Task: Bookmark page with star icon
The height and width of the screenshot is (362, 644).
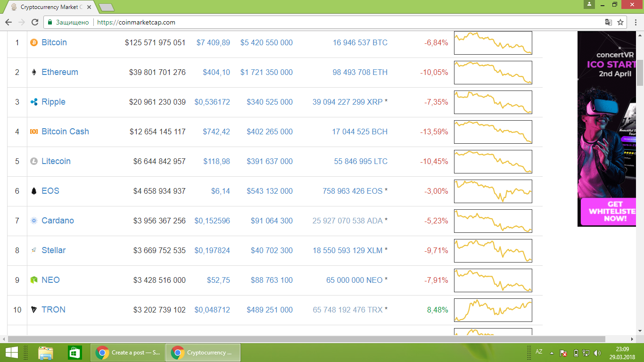Action: click(620, 22)
